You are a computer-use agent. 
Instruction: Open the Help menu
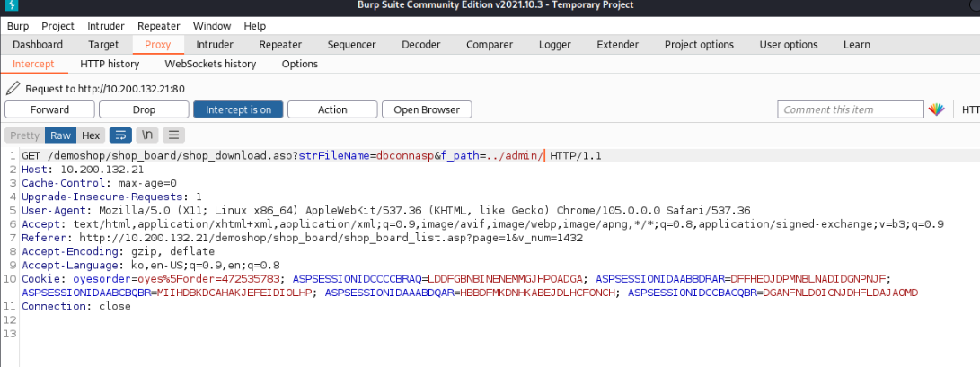click(x=254, y=26)
